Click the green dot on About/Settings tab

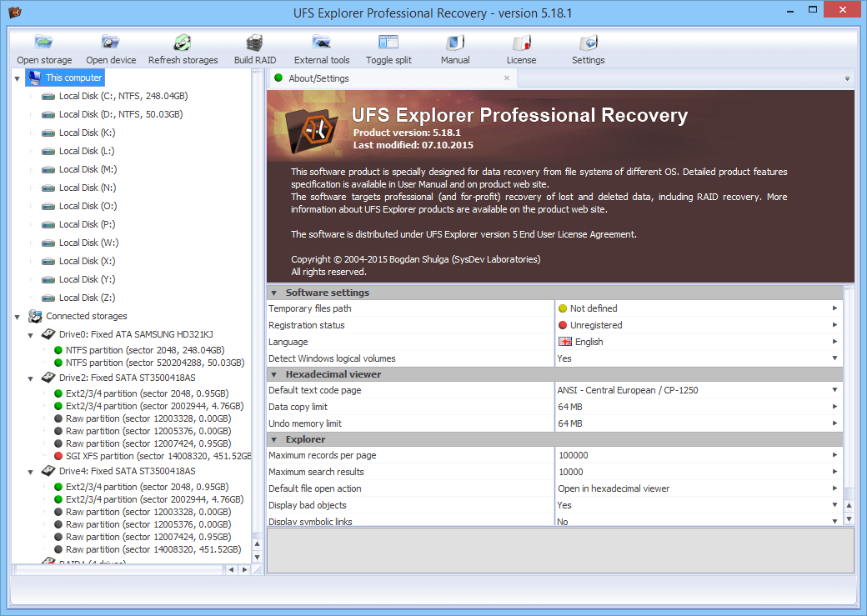[278, 78]
